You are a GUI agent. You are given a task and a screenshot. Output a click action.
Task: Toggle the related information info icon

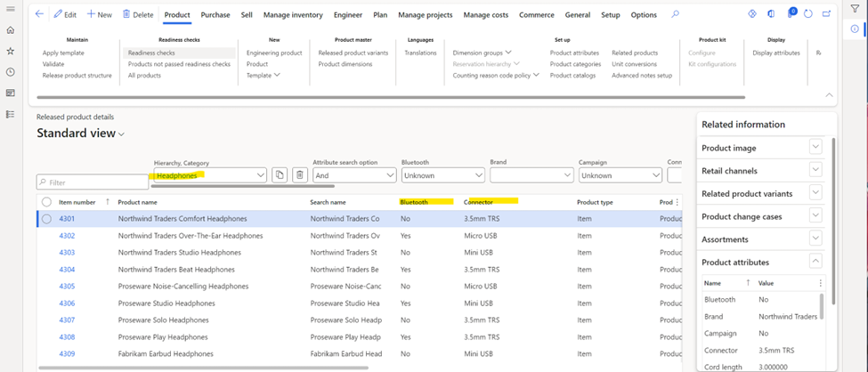click(855, 28)
